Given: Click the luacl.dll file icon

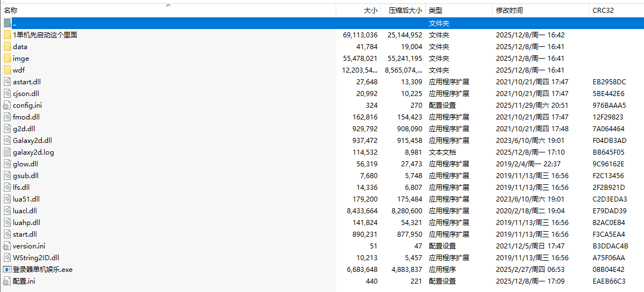Looking at the screenshot, I should pyautogui.click(x=7, y=210).
